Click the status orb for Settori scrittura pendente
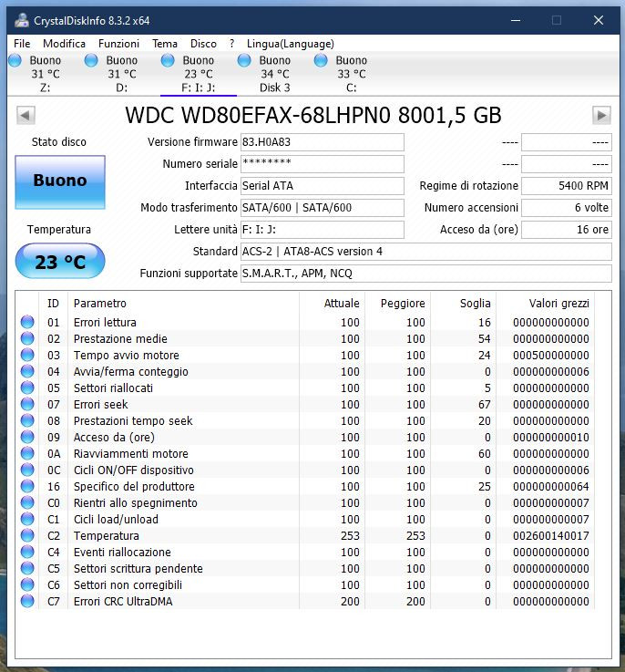Image resolution: width=625 pixels, height=672 pixels. tap(27, 568)
